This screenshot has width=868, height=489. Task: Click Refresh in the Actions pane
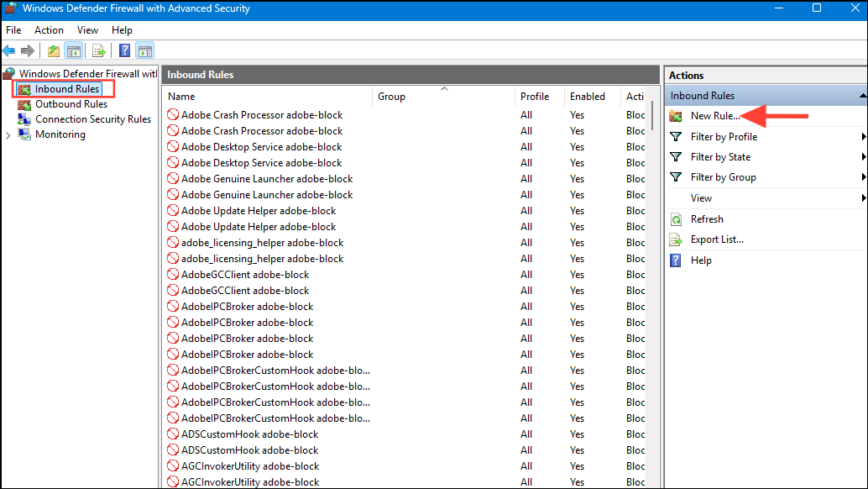pos(707,218)
